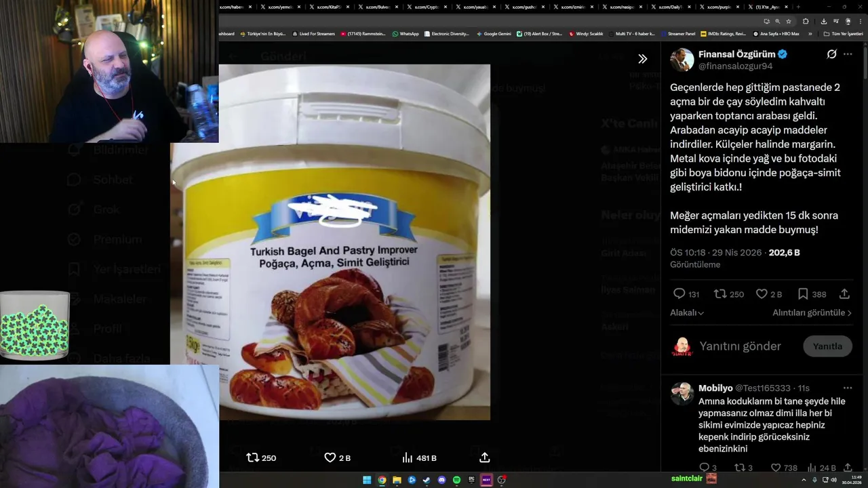Image resolution: width=868 pixels, height=488 pixels.
Task: Open Chrome three-dot menu
Action: (861, 21)
